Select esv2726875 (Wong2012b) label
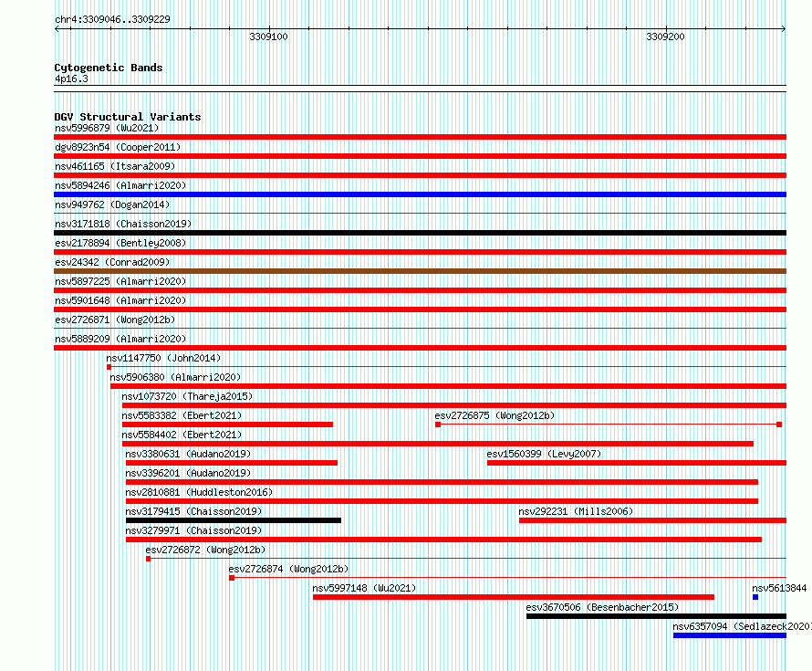 pos(494,415)
